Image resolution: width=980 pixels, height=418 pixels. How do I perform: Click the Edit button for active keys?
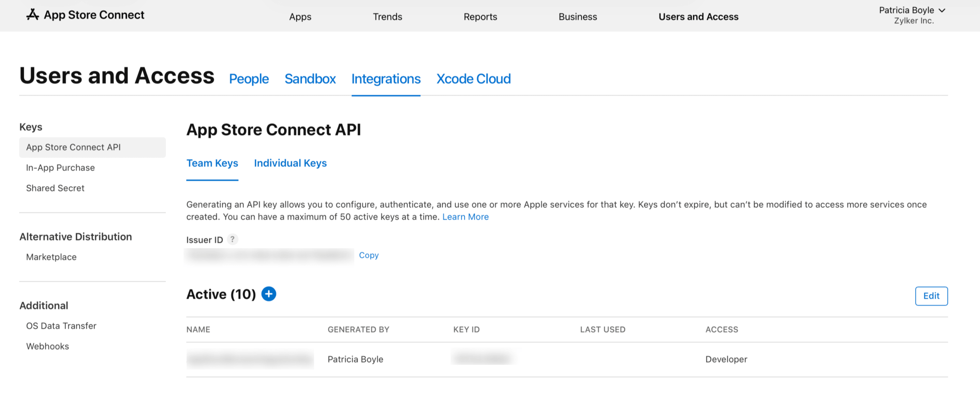pos(931,296)
